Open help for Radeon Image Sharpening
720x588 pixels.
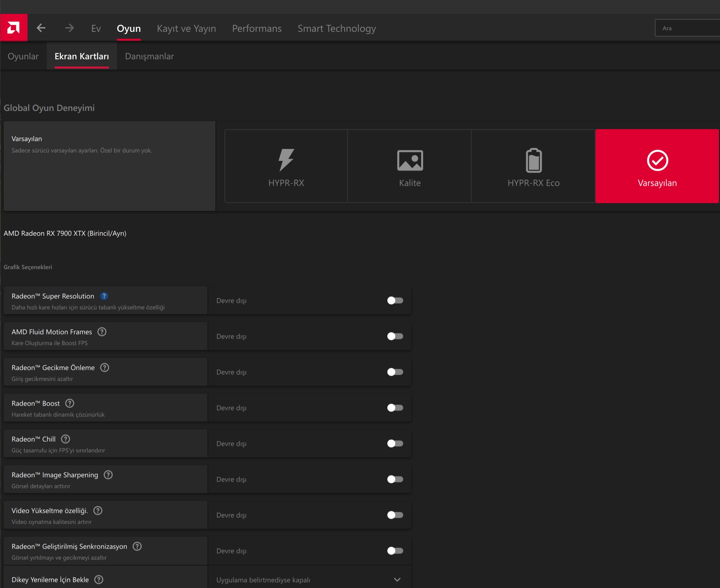pos(108,474)
